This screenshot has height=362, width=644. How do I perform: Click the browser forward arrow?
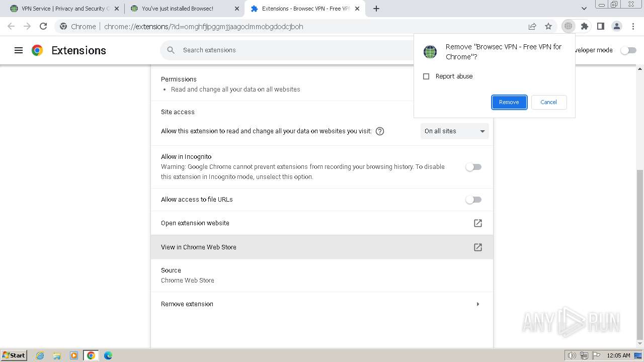(27, 26)
